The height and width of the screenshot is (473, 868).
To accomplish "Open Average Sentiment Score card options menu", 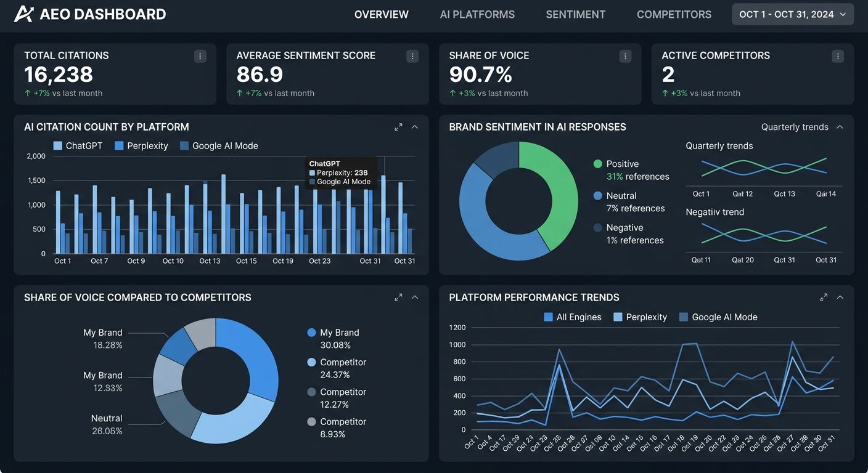I will pyautogui.click(x=412, y=56).
